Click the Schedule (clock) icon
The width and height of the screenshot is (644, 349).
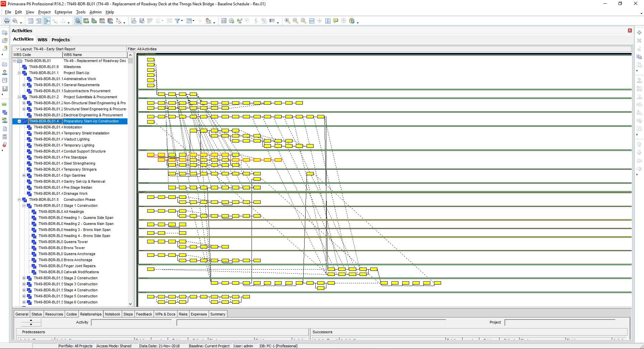click(x=232, y=21)
